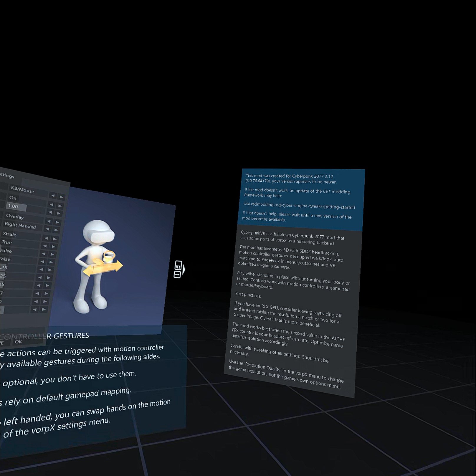This screenshot has height=476, width=476.
Task: Click right arrow on KB/Mouse row
Action: point(61,196)
